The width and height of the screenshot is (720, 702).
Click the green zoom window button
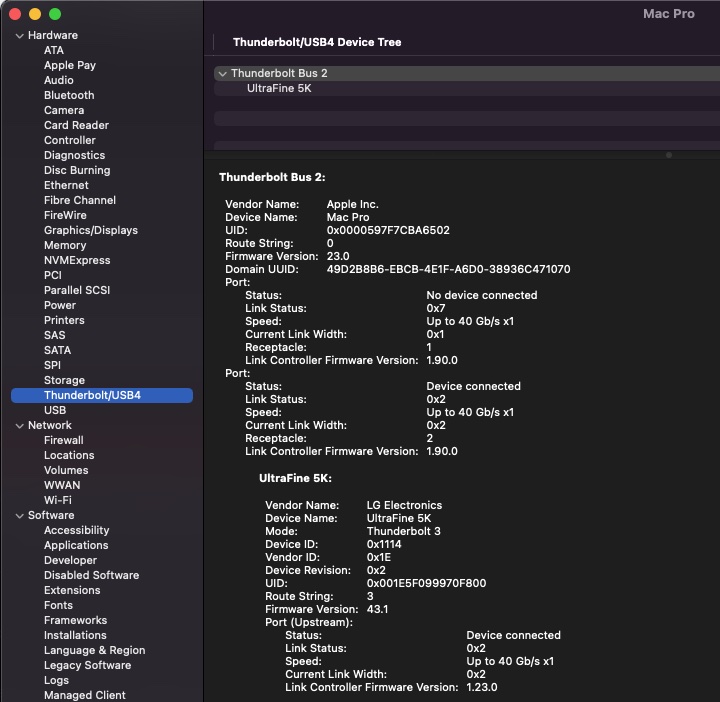point(55,14)
